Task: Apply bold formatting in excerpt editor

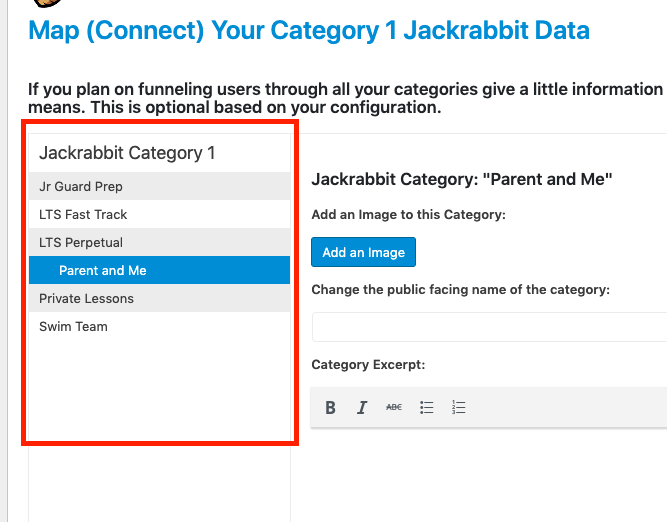Action: [331, 407]
